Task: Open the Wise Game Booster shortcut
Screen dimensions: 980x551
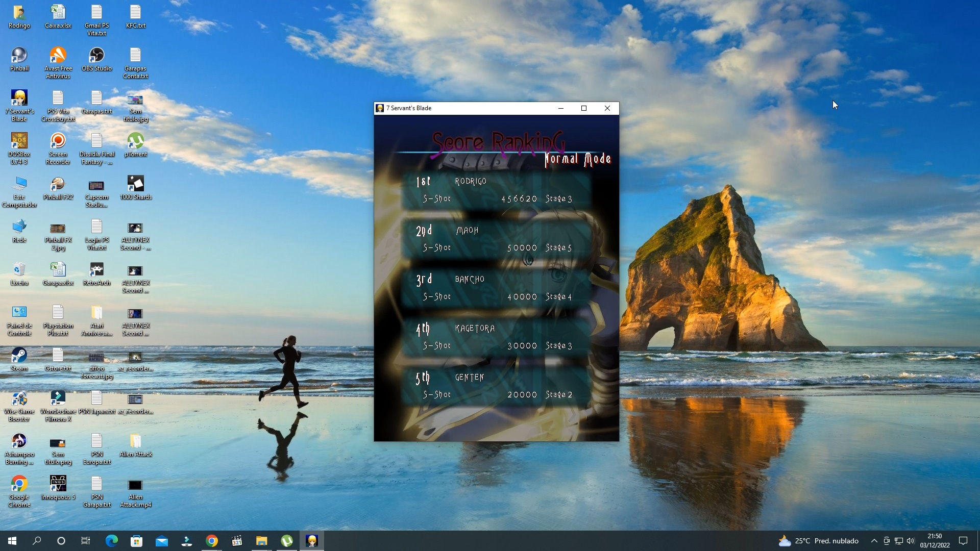Action: coord(19,398)
